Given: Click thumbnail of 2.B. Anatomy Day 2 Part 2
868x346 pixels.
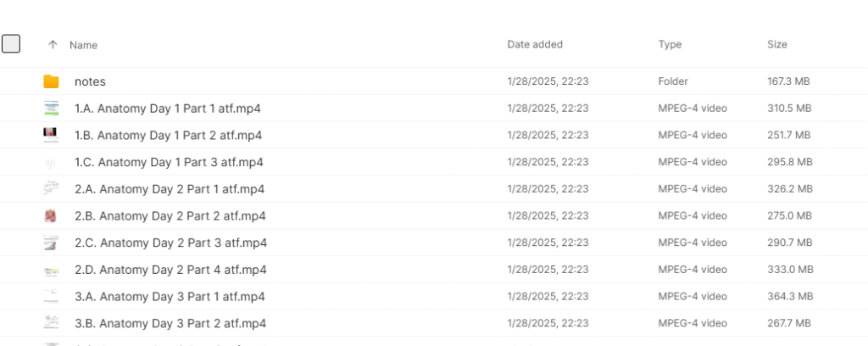Looking at the screenshot, I should click(x=51, y=216).
